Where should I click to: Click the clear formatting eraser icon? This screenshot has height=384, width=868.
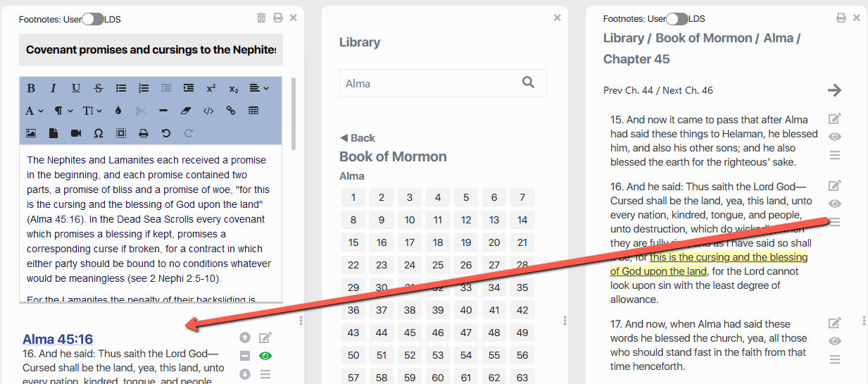tap(186, 111)
